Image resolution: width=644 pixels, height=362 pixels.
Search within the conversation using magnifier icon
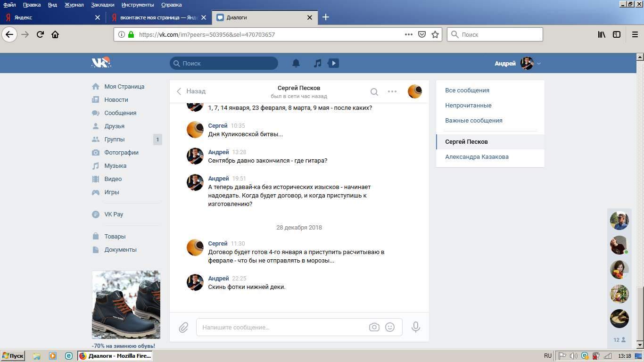pyautogui.click(x=374, y=92)
